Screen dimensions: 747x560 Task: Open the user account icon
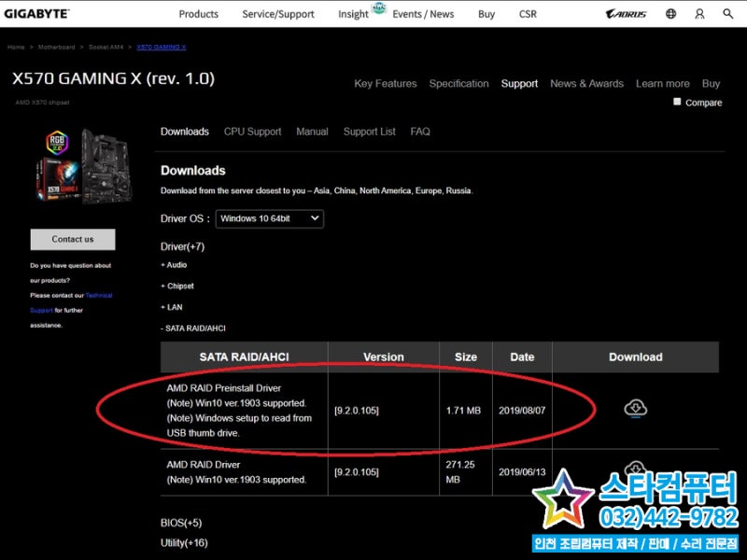[699, 14]
